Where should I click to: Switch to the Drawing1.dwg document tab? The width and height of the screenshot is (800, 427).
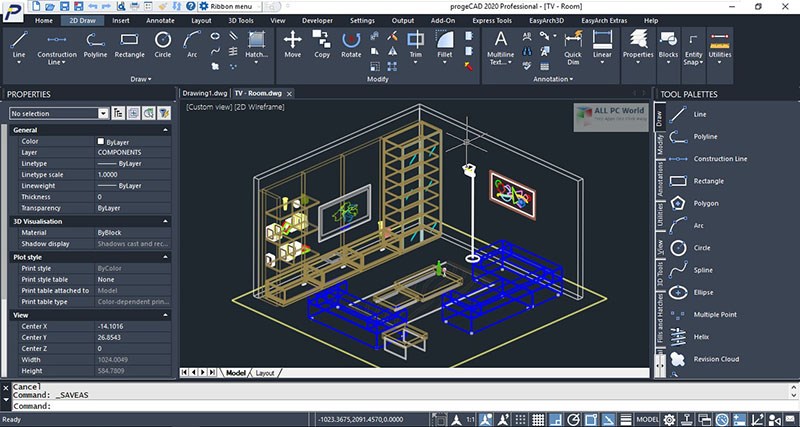tap(205, 93)
